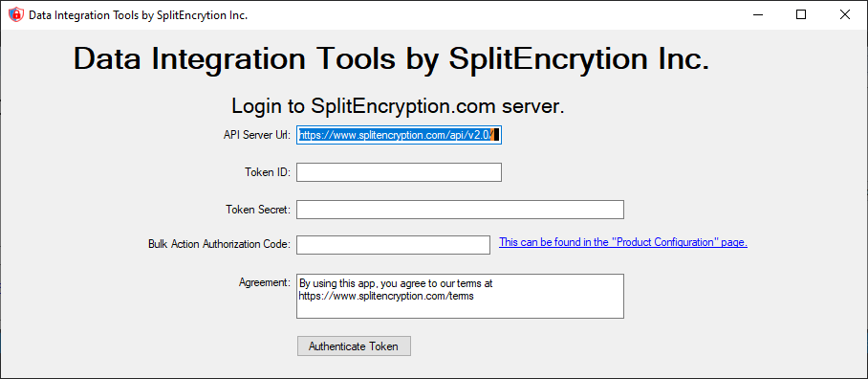This screenshot has width=868, height=379.
Task: Open the "Product Configuration" page link
Action: tap(623, 242)
